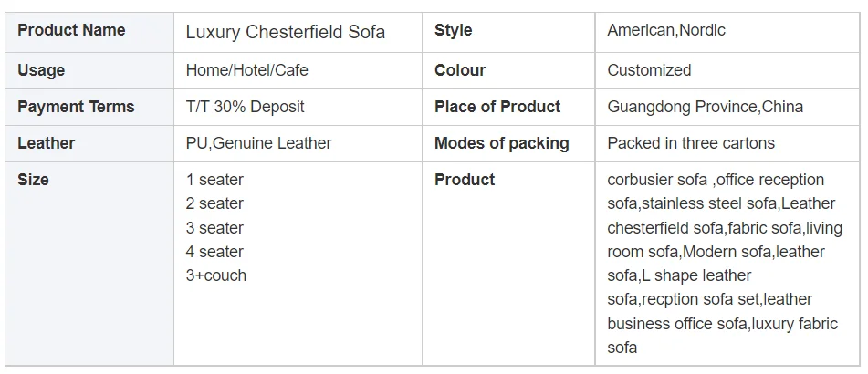Click the "1 seater" size entry
This screenshot has width=868, height=374.
(x=214, y=180)
